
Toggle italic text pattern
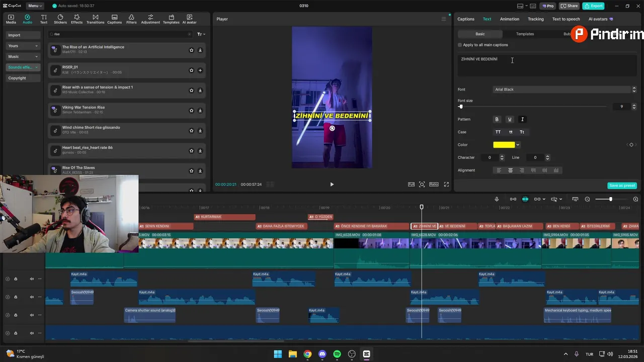pos(522,120)
